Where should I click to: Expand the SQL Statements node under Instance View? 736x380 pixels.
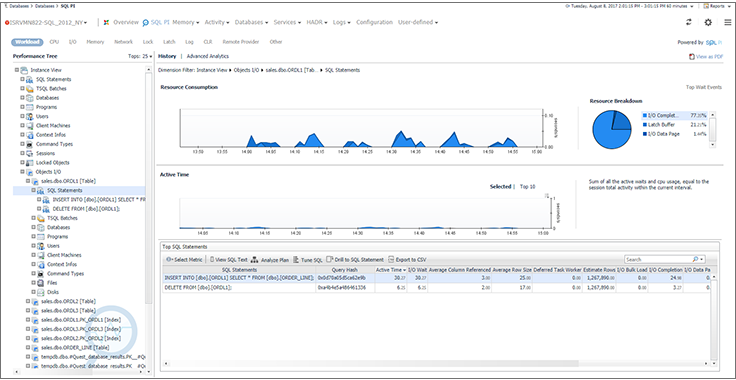pyautogui.click(x=22, y=79)
